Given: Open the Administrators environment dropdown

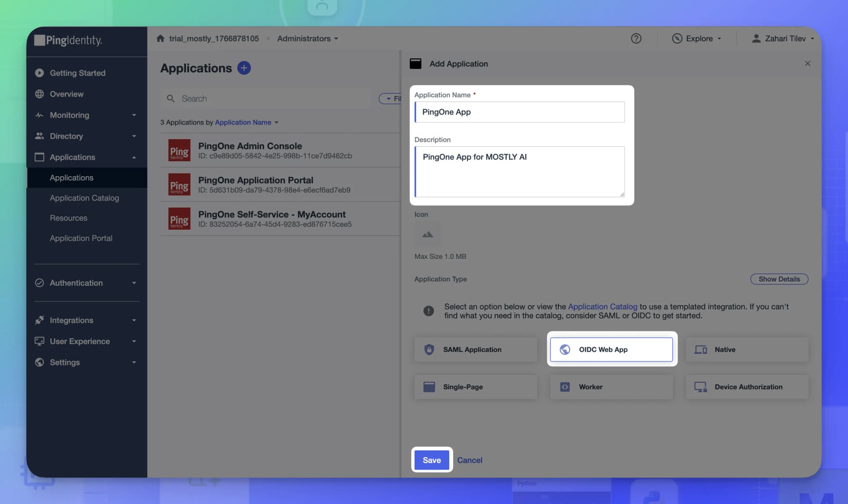Looking at the screenshot, I should coord(308,38).
